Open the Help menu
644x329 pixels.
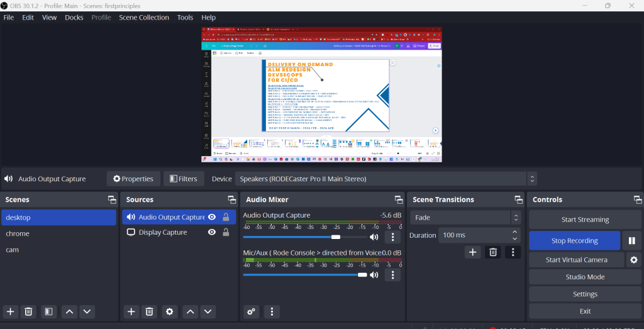209,17
